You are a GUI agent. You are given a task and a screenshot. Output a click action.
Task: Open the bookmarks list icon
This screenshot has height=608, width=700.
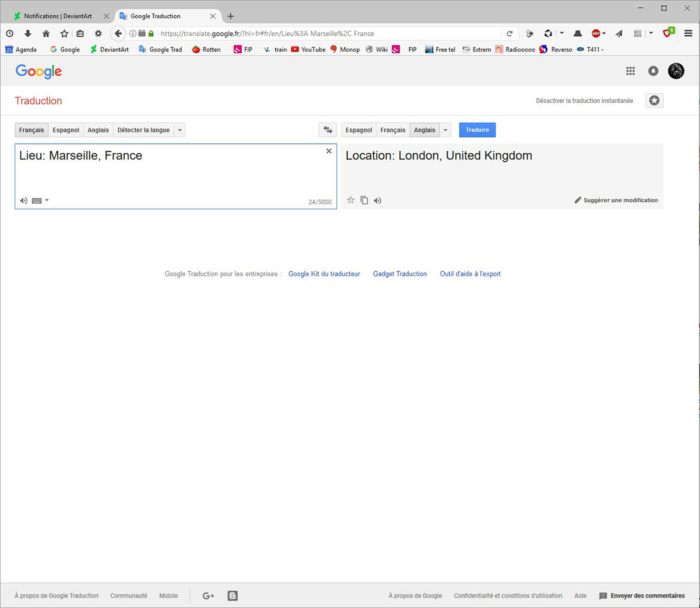tap(80, 33)
